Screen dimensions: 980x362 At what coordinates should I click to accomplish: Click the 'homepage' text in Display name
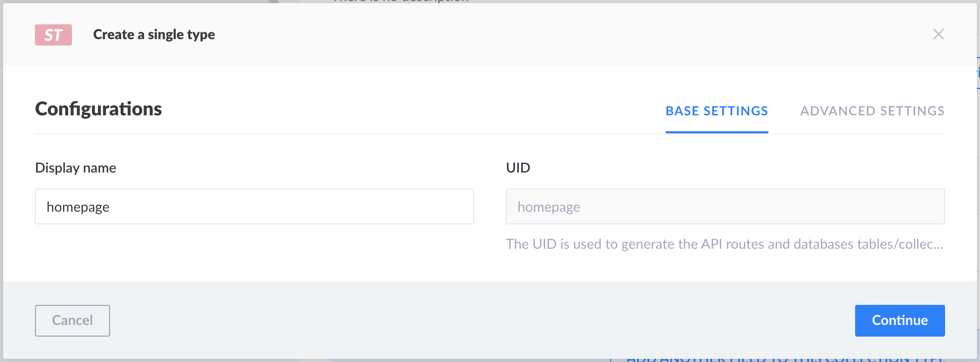coord(78,207)
